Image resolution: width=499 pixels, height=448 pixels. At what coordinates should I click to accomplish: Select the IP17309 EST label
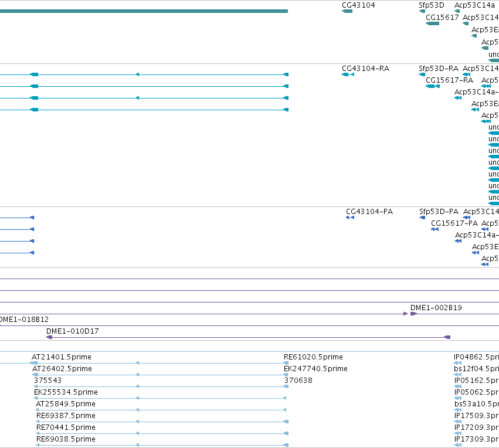[x=477, y=439]
